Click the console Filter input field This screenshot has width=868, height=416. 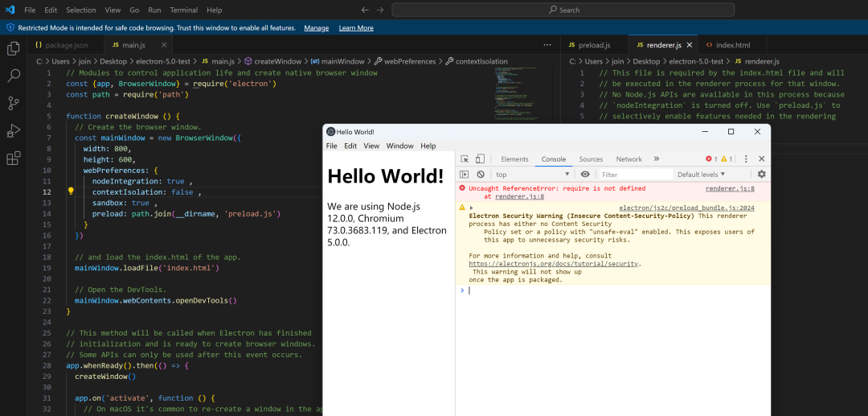pyautogui.click(x=635, y=175)
